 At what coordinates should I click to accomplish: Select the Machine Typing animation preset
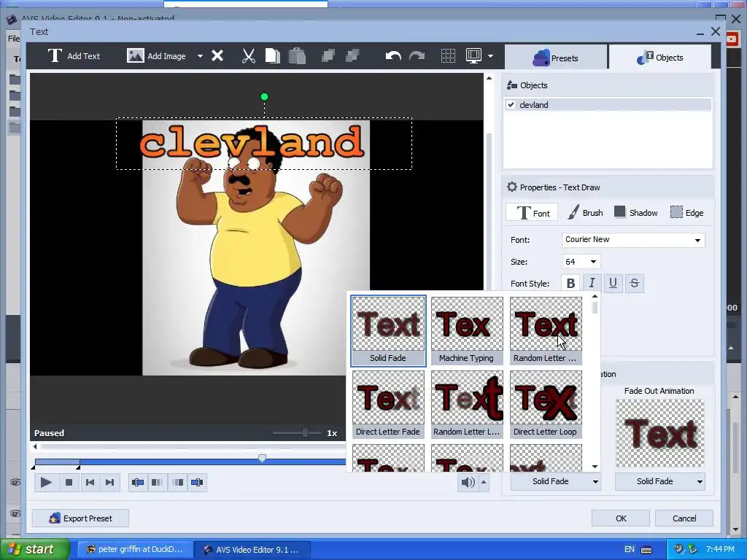click(x=467, y=331)
